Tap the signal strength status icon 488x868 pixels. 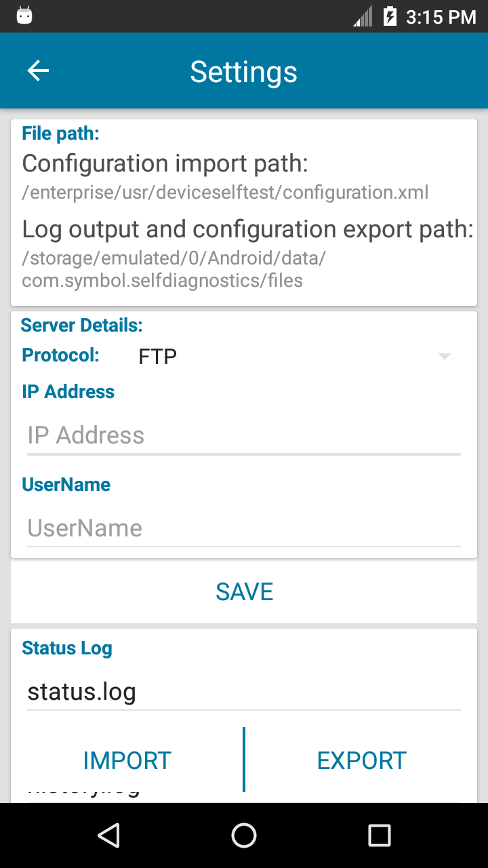(x=363, y=16)
